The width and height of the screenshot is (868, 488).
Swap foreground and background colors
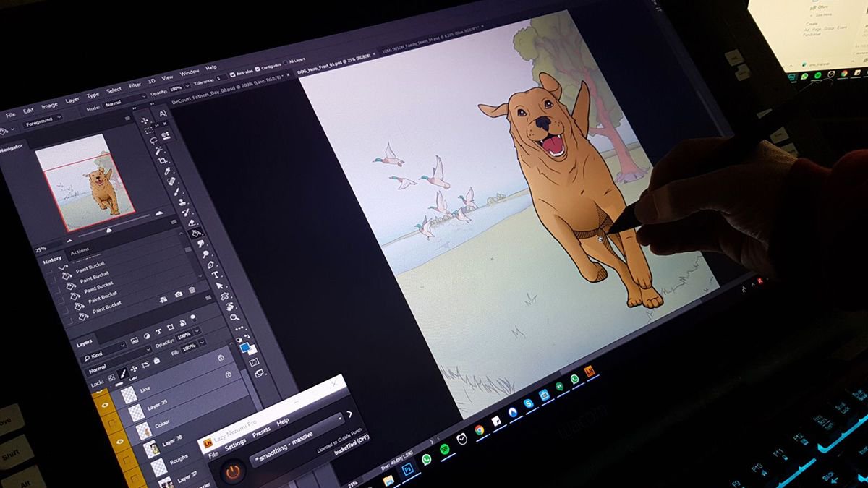248,336
